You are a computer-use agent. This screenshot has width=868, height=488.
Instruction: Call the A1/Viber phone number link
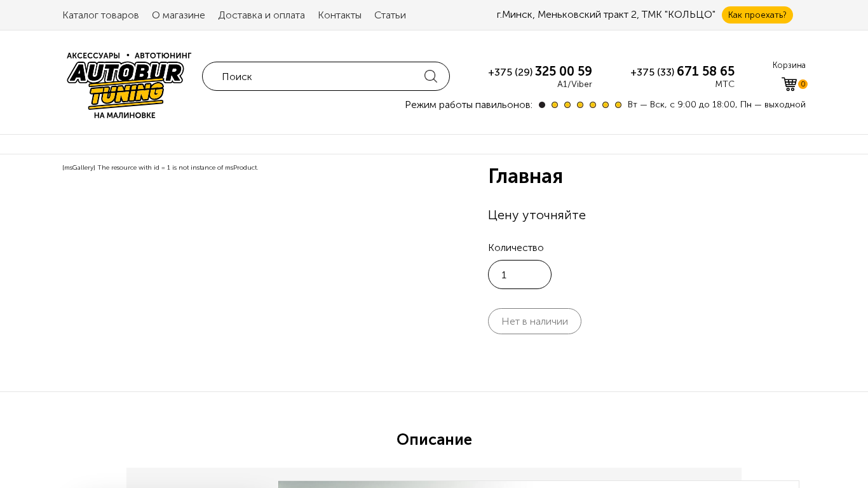(540, 72)
